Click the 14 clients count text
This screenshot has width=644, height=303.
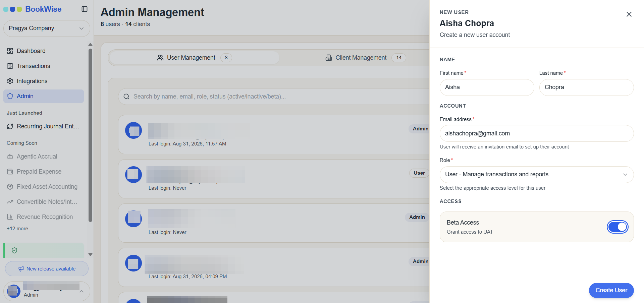click(138, 24)
